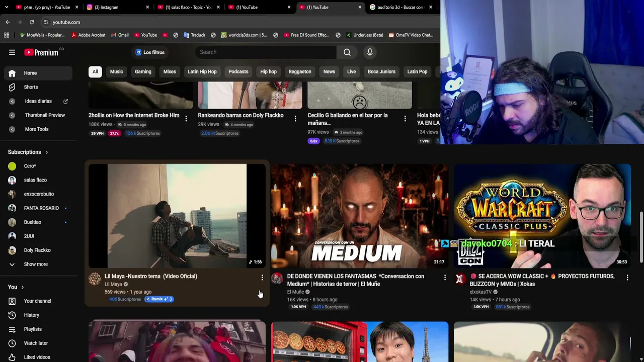
Task: Open options menu for 2hollis video
Action: tap(186, 119)
